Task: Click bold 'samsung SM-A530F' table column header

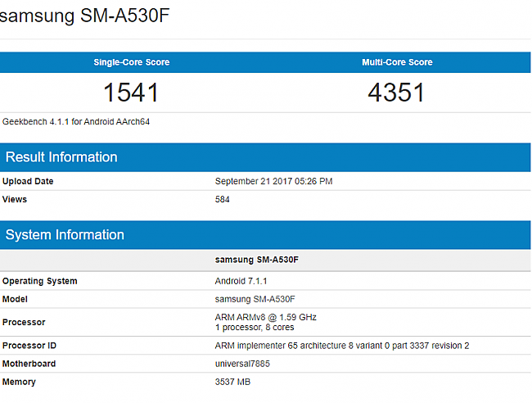Action: (257, 260)
